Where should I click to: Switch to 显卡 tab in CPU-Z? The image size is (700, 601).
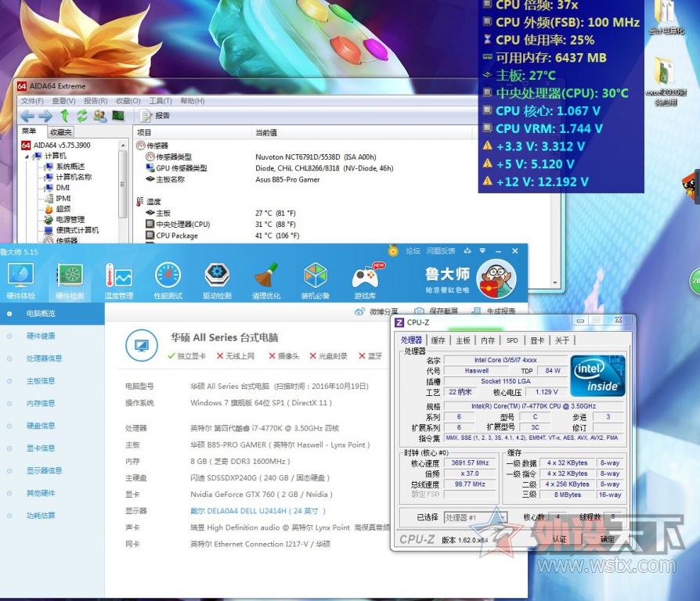(x=537, y=340)
